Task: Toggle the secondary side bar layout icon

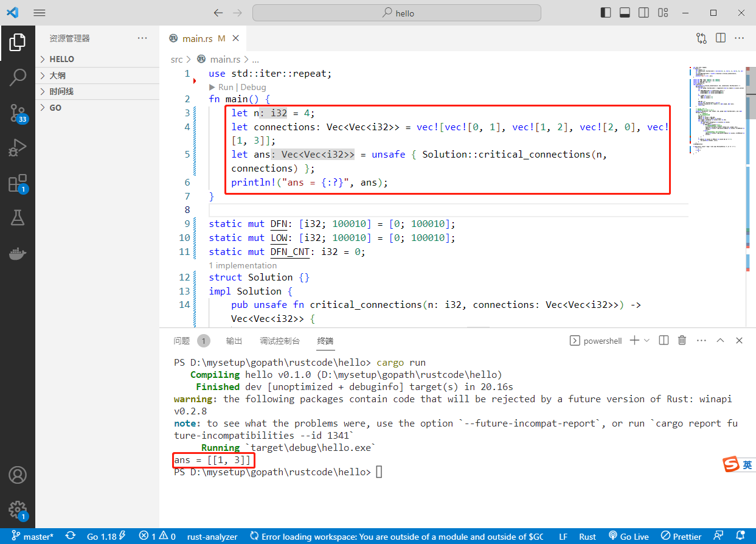Action: pyautogui.click(x=643, y=13)
